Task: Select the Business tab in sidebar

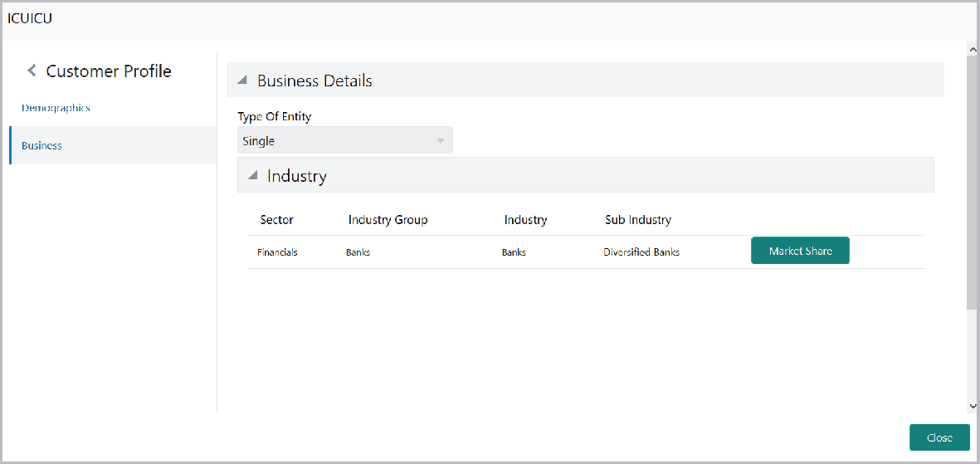Action: pyautogui.click(x=41, y=145)
